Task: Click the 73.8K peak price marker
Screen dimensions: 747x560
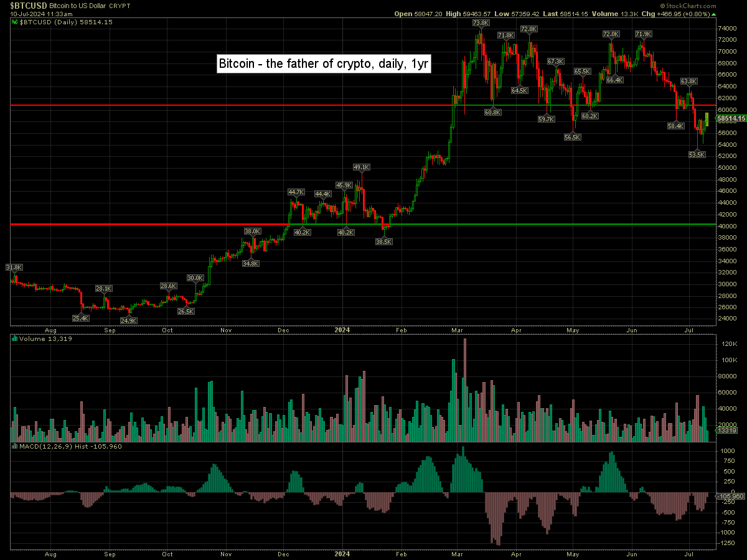Action: (x=481, y=23)
